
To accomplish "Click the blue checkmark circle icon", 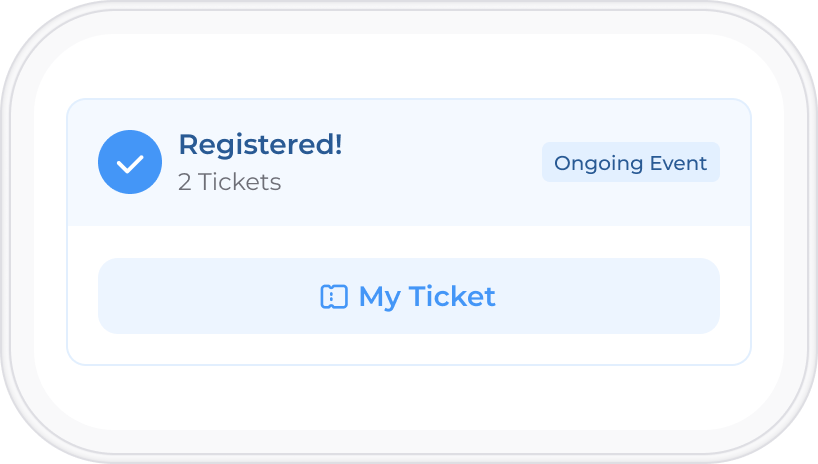I will 130,162.
